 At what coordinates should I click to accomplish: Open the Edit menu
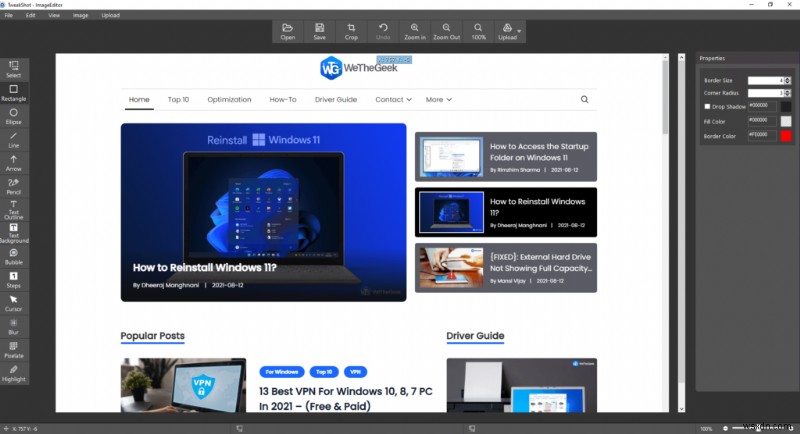pos(31,15)
